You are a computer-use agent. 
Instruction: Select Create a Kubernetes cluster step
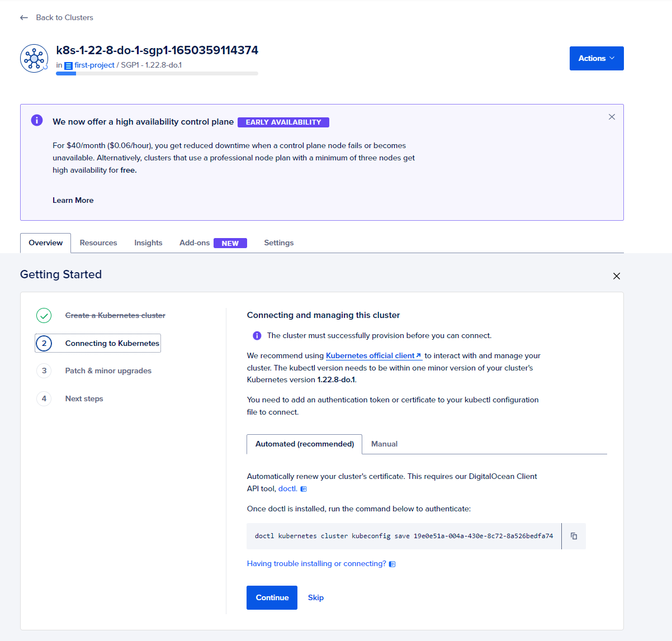pos(115,316)
